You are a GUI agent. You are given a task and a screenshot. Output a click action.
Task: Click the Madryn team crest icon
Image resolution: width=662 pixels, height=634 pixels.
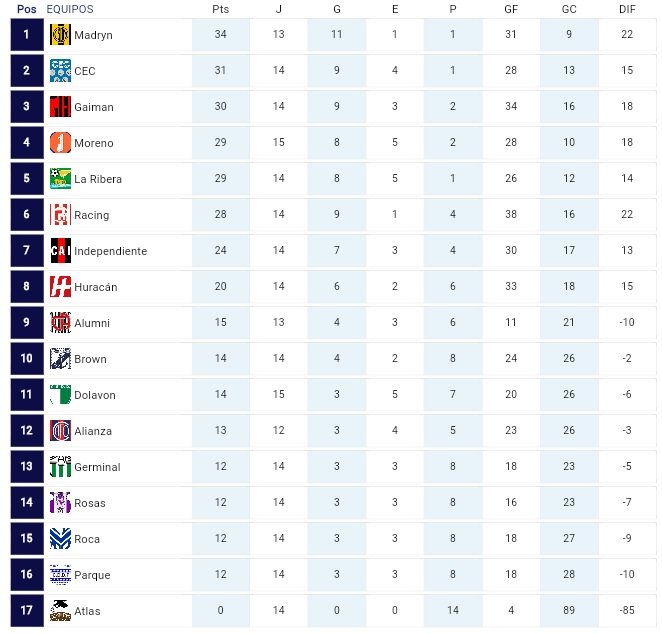(60, 35)
